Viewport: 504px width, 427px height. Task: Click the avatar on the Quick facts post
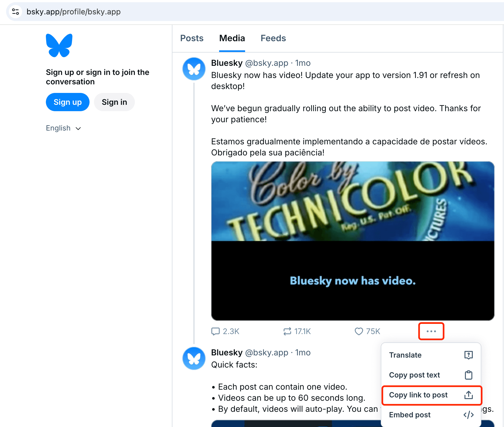pos(194,358)
